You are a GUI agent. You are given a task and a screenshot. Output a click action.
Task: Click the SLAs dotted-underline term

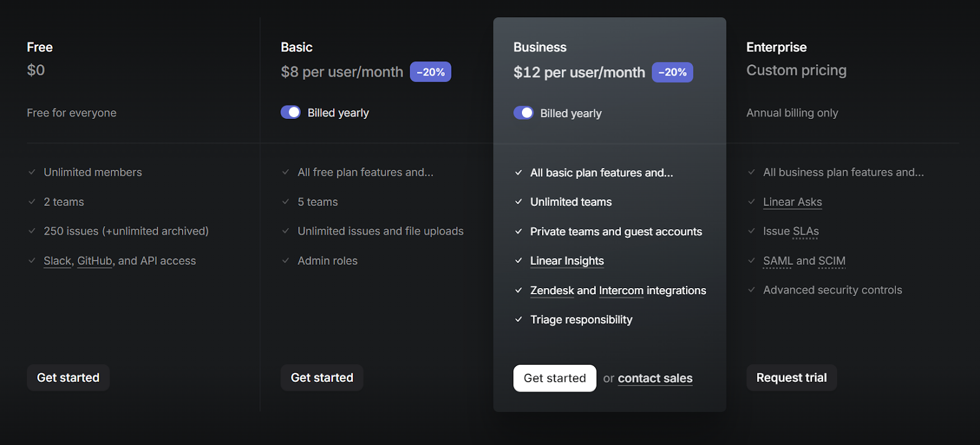click(x=805, y=232)
